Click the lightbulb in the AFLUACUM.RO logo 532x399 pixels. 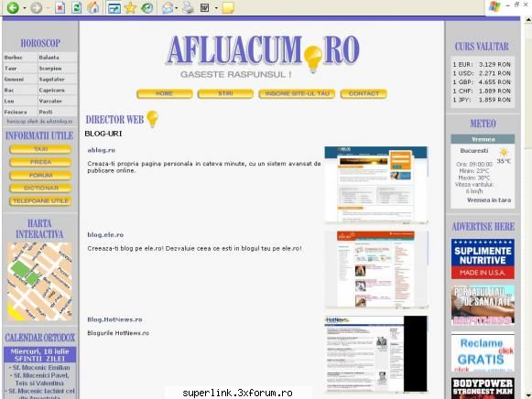point(313,59)
